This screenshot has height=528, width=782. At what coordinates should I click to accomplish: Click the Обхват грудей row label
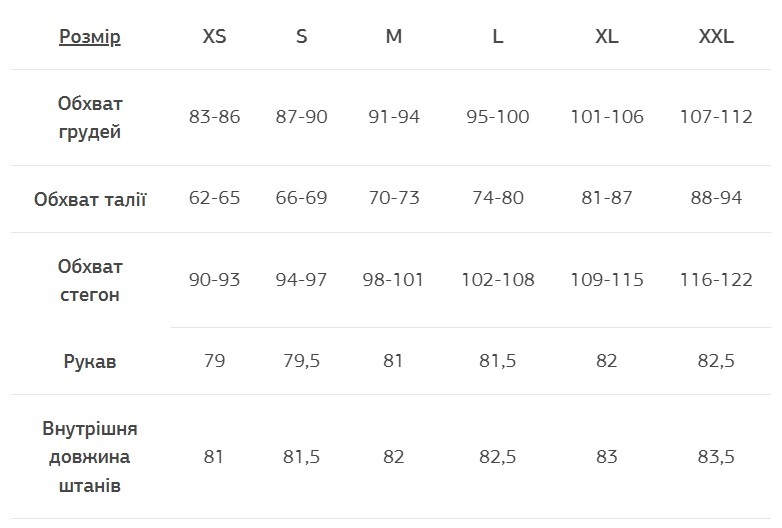[90, 118]
